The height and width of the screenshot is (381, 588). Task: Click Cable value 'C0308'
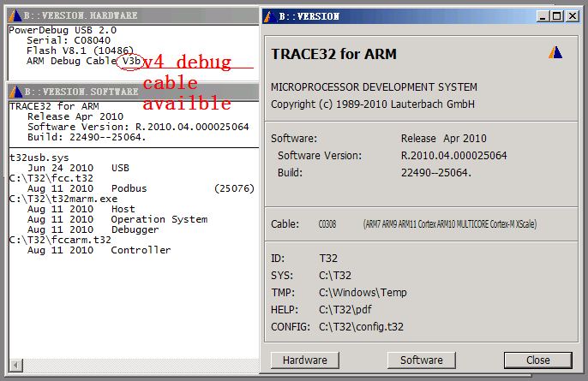327,224
